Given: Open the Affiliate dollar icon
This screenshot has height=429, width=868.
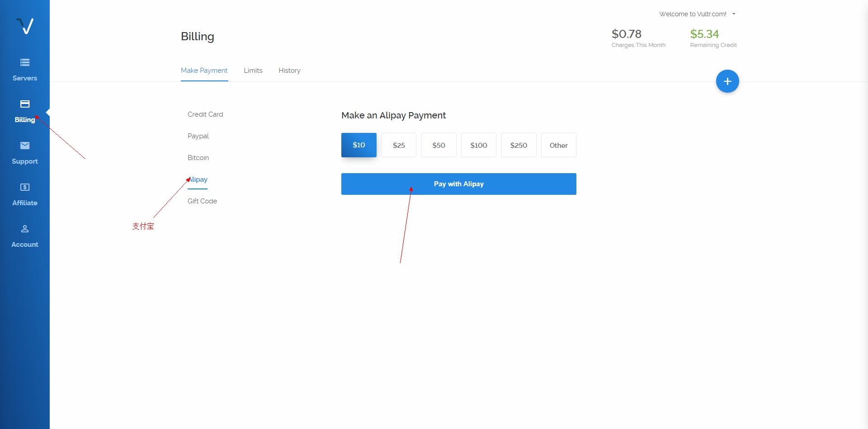Looking at the screenshot, I should tap(25, 187).
